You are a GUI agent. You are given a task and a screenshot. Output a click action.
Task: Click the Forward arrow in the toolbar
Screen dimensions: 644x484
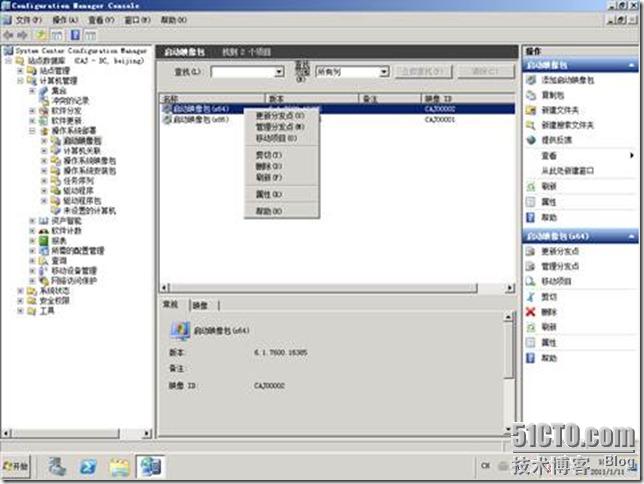pos(23,35)
